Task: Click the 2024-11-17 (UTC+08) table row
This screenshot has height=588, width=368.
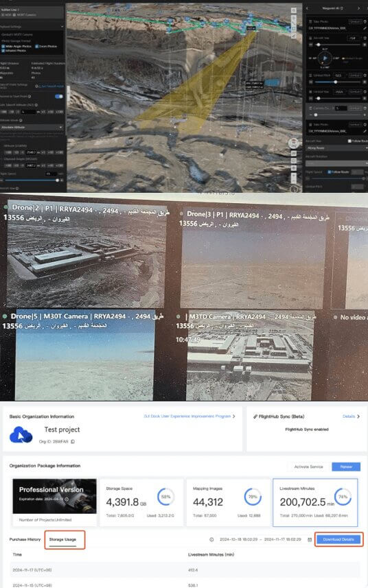Action: coord(185,569)
